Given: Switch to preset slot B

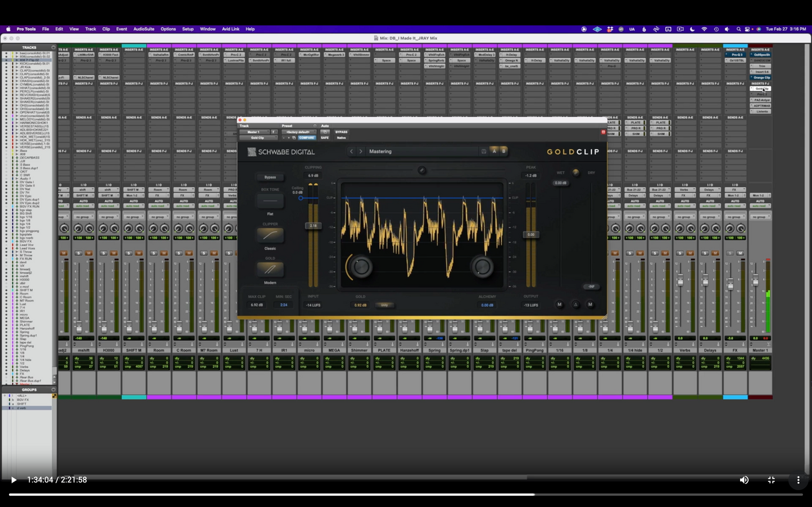Looking at the screenshot, I should (503, 151).
